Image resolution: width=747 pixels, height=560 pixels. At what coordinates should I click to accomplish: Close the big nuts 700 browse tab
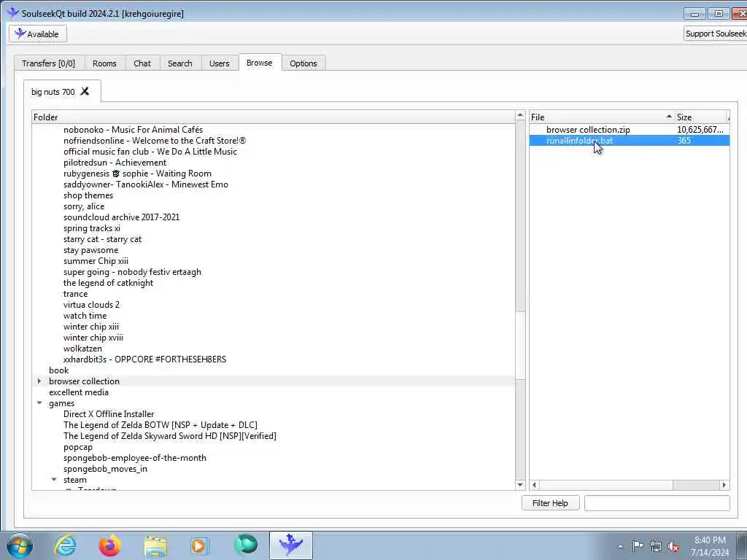pos(85,91)
